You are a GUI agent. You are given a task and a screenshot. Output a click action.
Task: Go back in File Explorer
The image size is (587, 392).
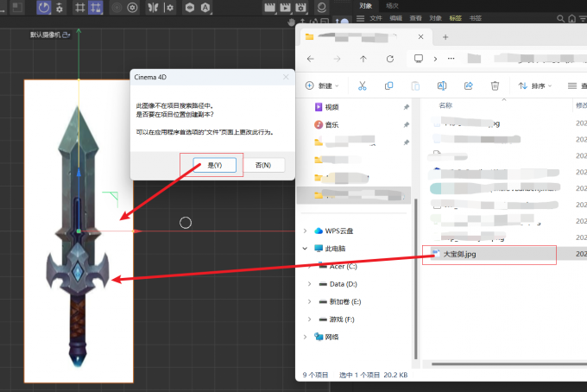(311, 59)
